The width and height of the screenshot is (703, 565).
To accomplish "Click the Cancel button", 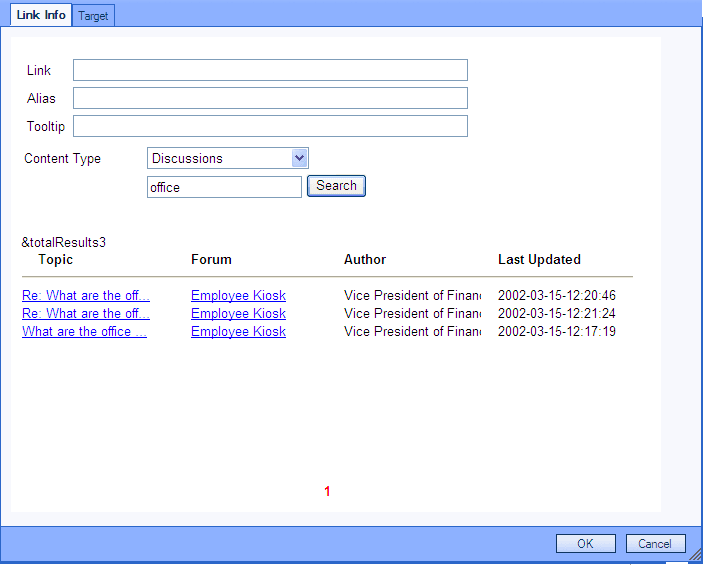I will pos(655,544).
